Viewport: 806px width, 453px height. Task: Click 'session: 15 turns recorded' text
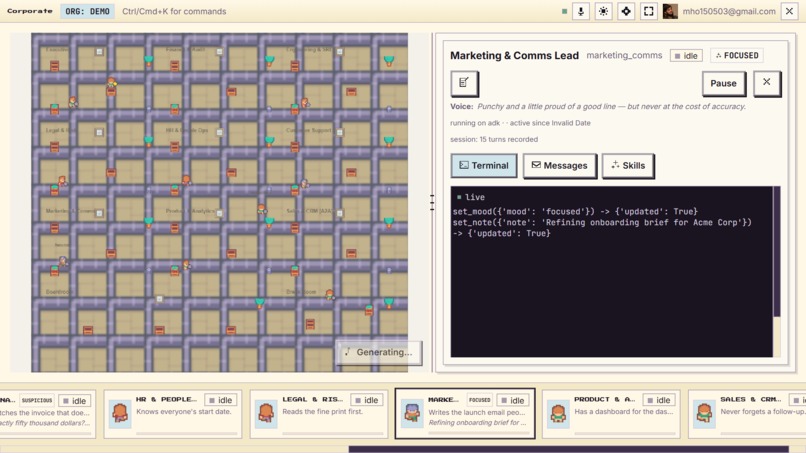pos(494,139)
